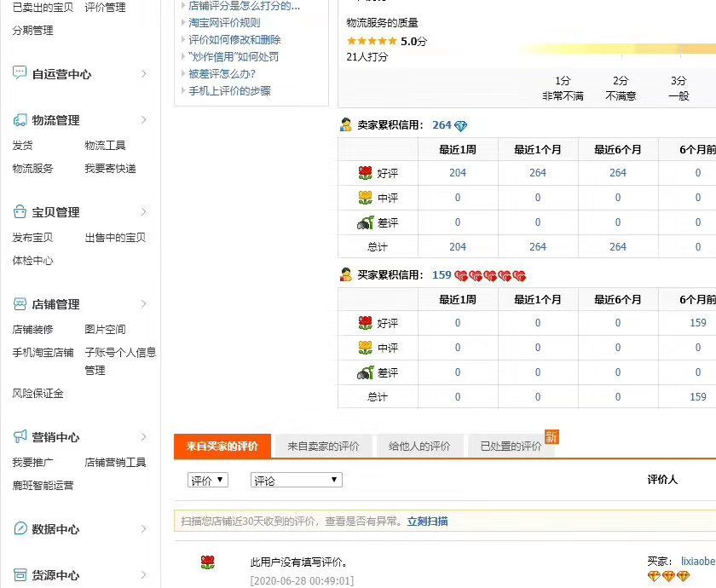The height and width of the screenshot is (588, 716).
Task: Click the 差评 icon in buyer table
Action: point(366,372)
